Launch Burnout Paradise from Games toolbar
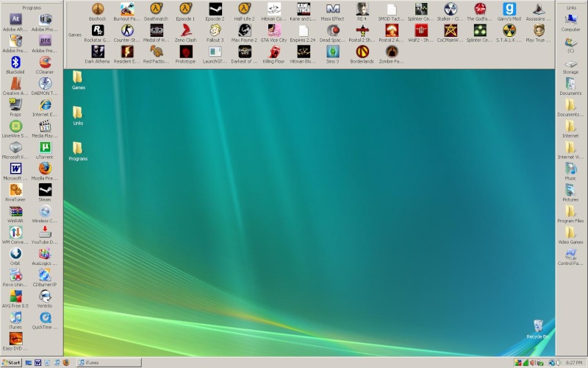 click(x=126, y=11)
